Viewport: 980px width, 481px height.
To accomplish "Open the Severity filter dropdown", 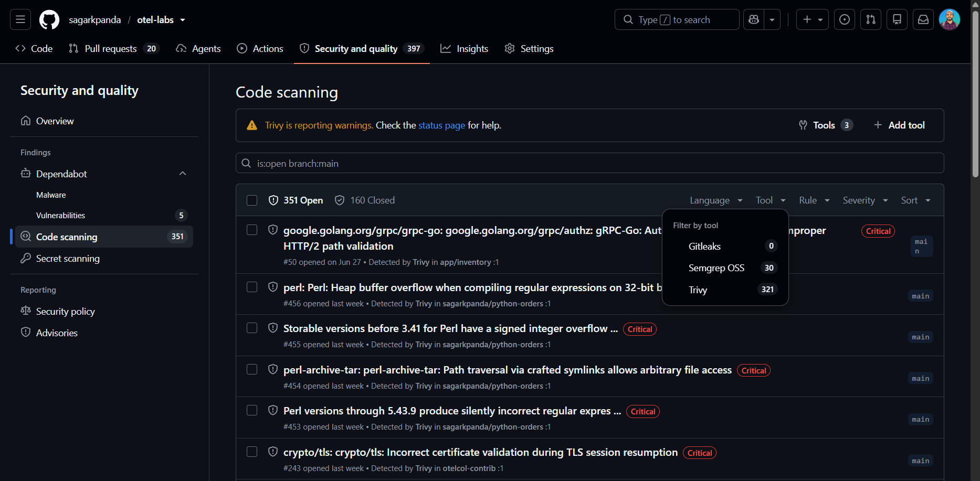I will click(x=865, y=200).
